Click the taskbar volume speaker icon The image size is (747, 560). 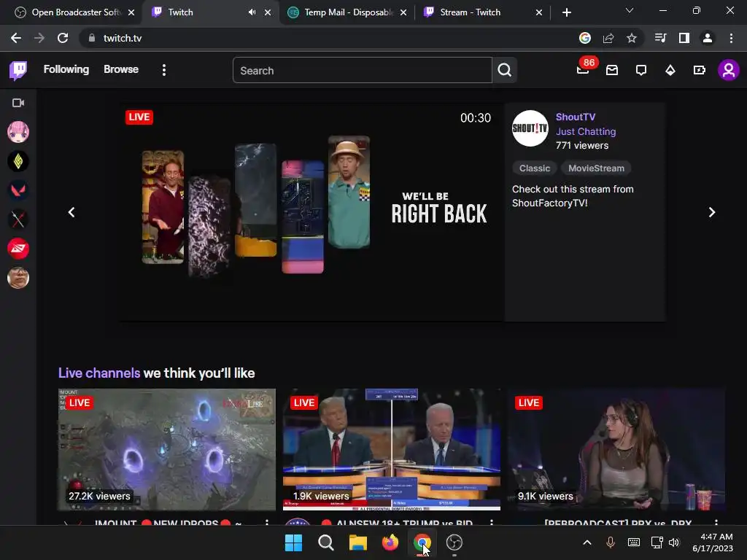674,542
